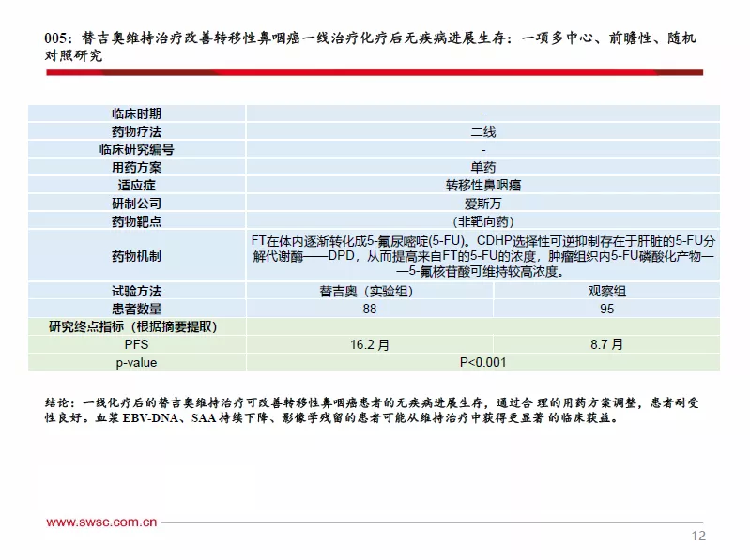
Task: Click the (非靶向药) cell
Action: click(483, 221)
